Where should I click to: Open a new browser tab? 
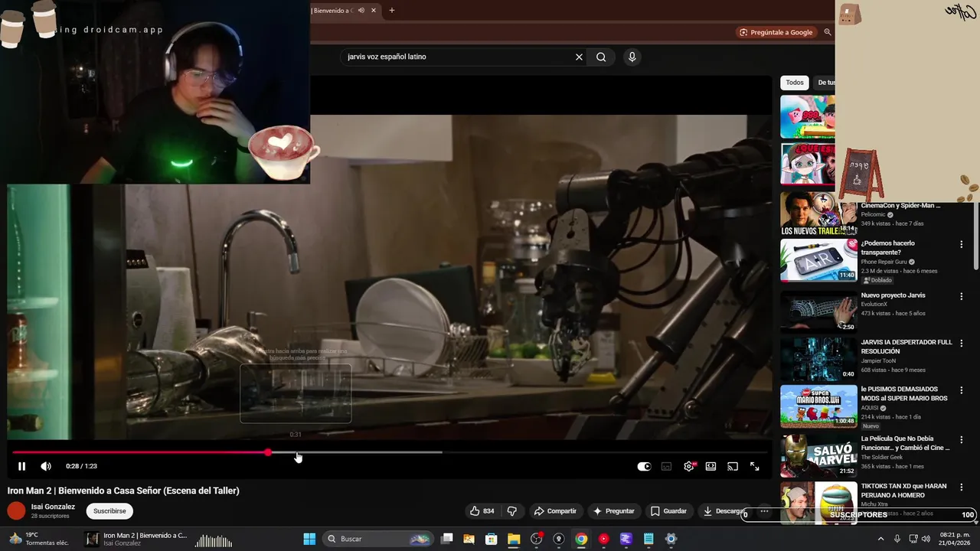point(391,11)
